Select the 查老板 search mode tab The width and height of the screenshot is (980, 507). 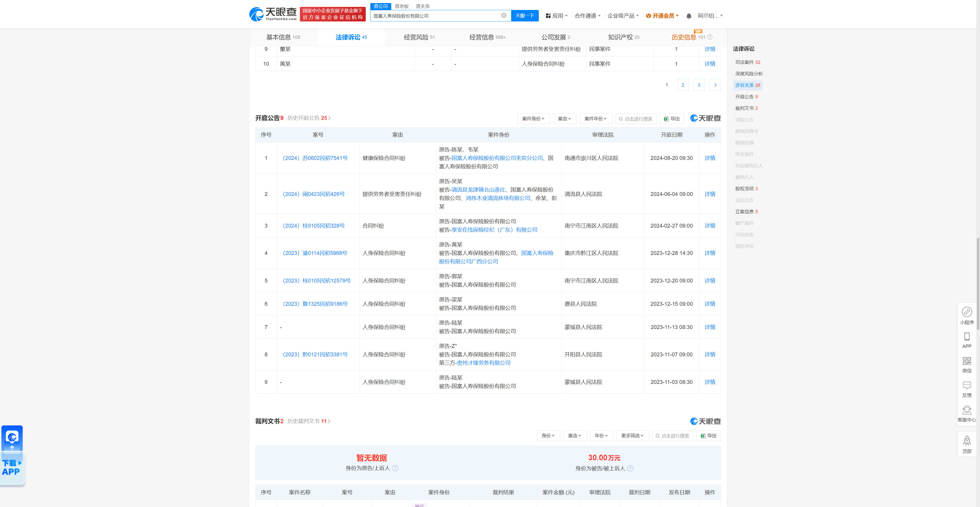coord(401,6)
